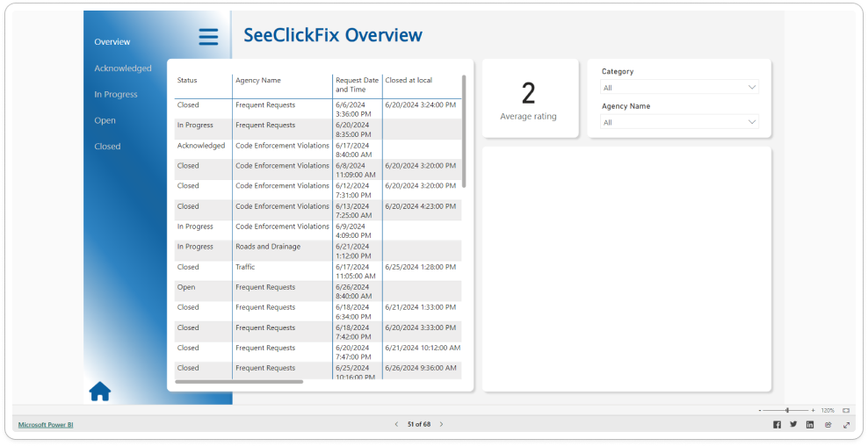Click the table vertical scrollbar
The image size is (868, 446).
[x=464, y=132]
